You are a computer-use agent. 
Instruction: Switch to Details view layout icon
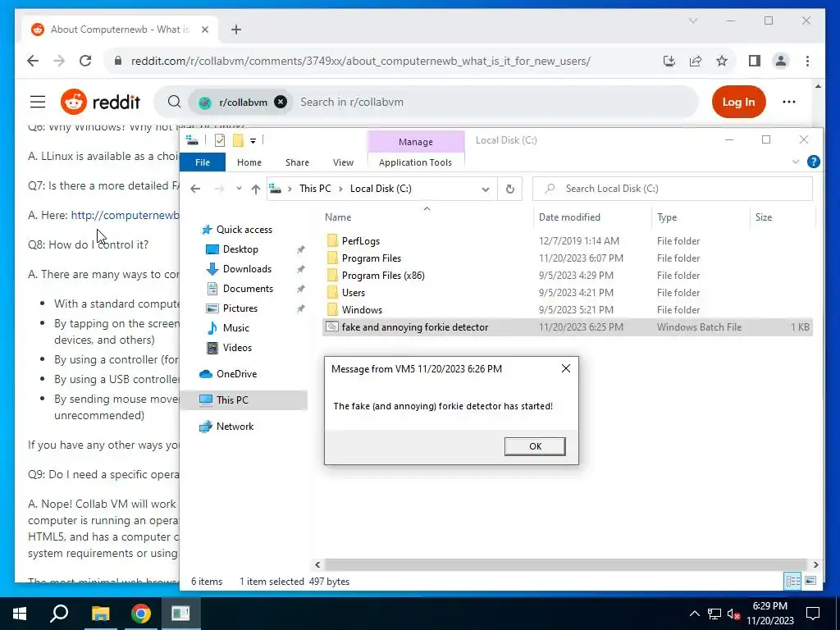[792, 581]
